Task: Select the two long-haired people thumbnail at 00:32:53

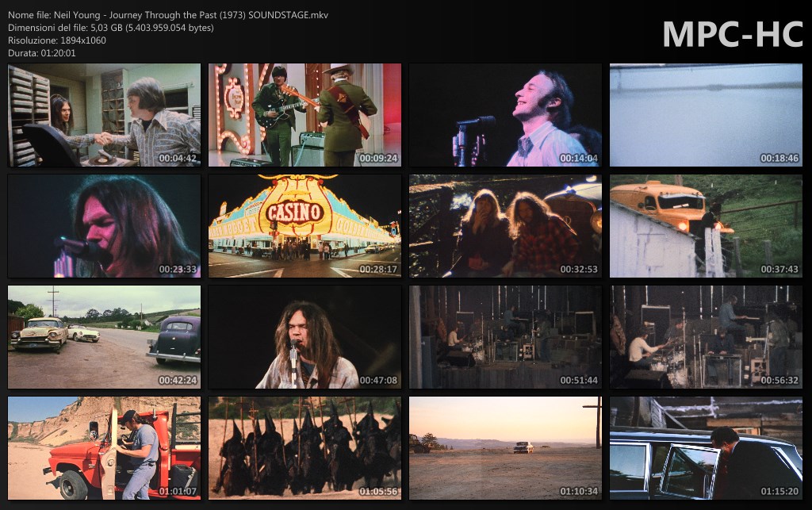Action: [505, 226]
